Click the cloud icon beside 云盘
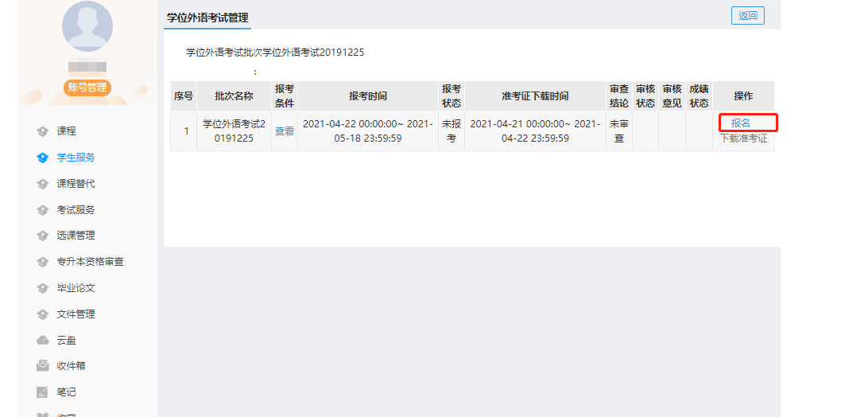The width and height of the screenshot is (868, 417). click(x=43, y=341)
